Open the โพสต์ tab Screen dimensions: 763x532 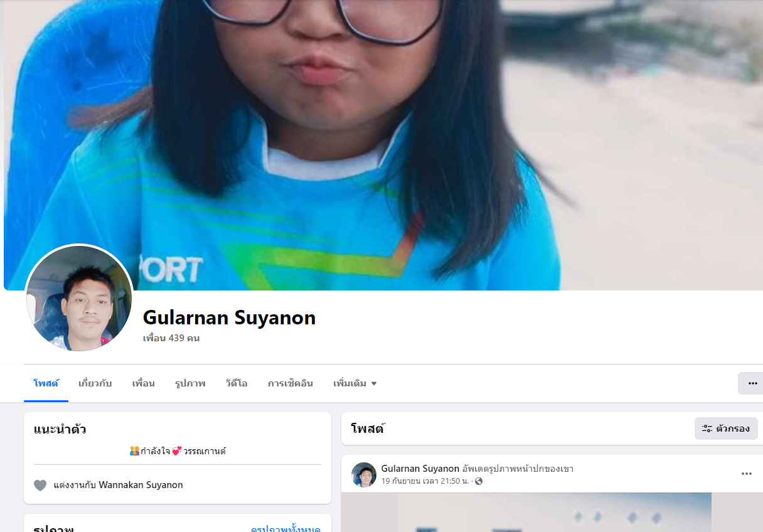tap(46, 383)
